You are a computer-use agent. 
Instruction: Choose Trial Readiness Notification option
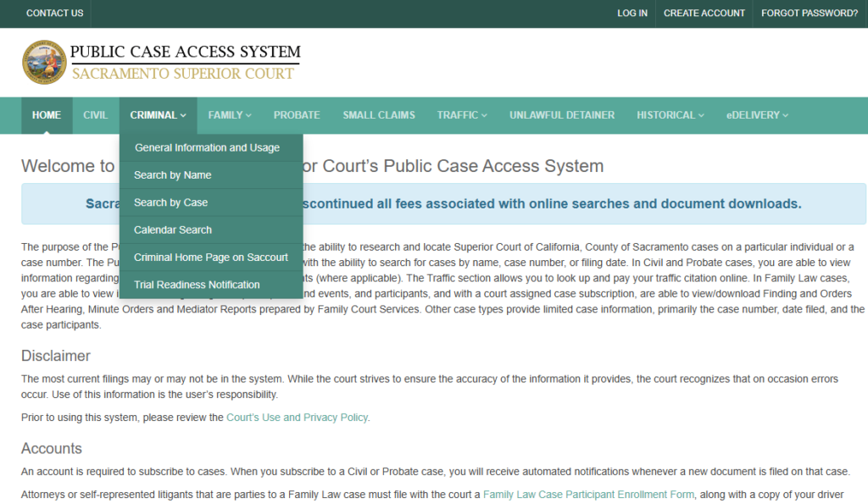coord(197,285)
